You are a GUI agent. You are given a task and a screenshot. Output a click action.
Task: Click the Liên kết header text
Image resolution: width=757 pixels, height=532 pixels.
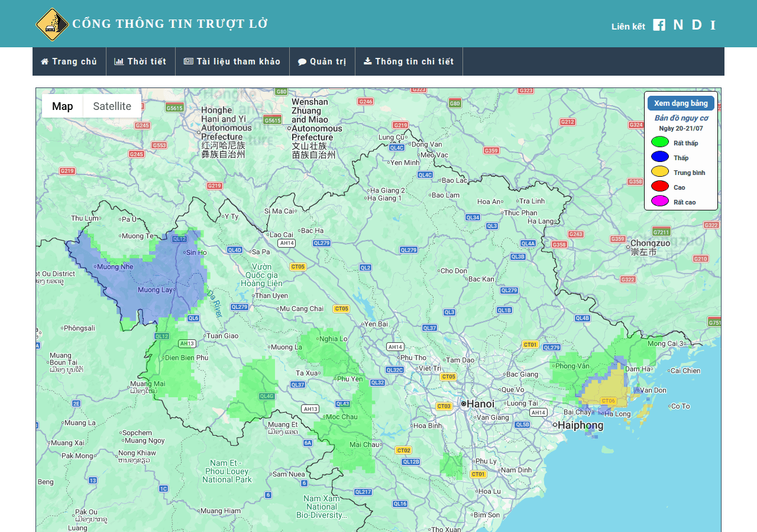[628, 26]
